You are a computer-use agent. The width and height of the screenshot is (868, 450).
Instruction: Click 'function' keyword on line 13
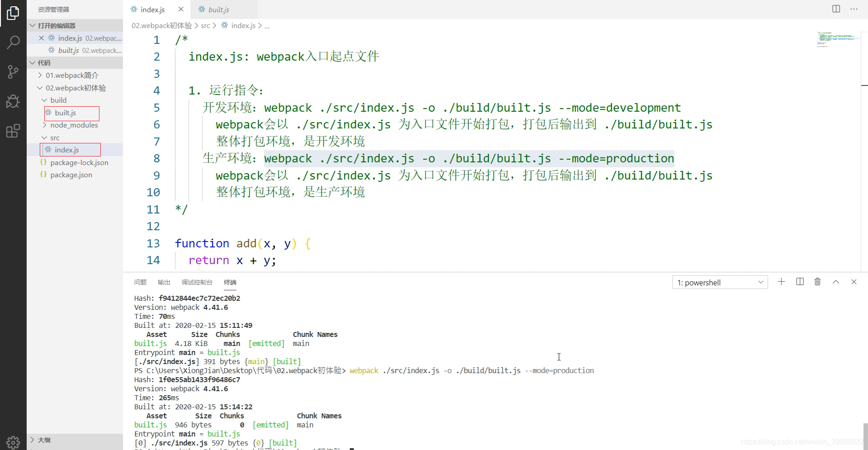pos(202,243)
